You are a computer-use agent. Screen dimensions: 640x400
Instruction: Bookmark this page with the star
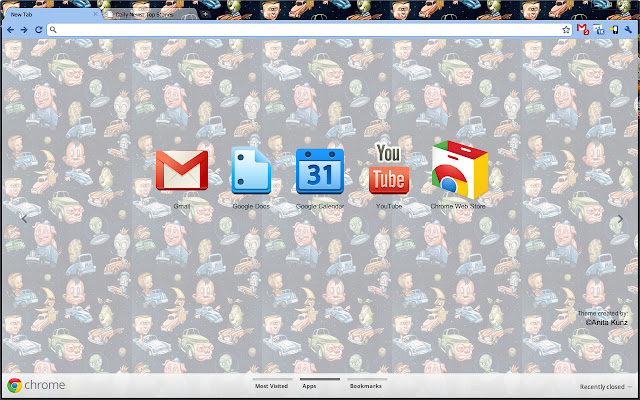tap(566, 30)
